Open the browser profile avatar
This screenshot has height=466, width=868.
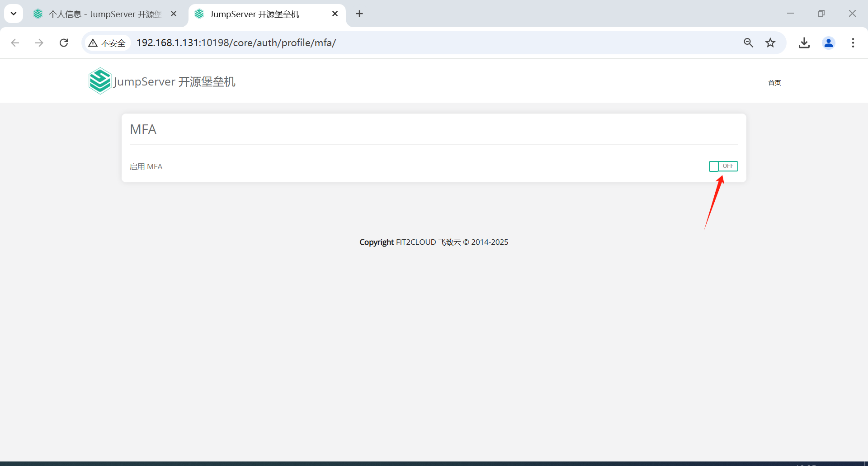[x=829, y=43]
